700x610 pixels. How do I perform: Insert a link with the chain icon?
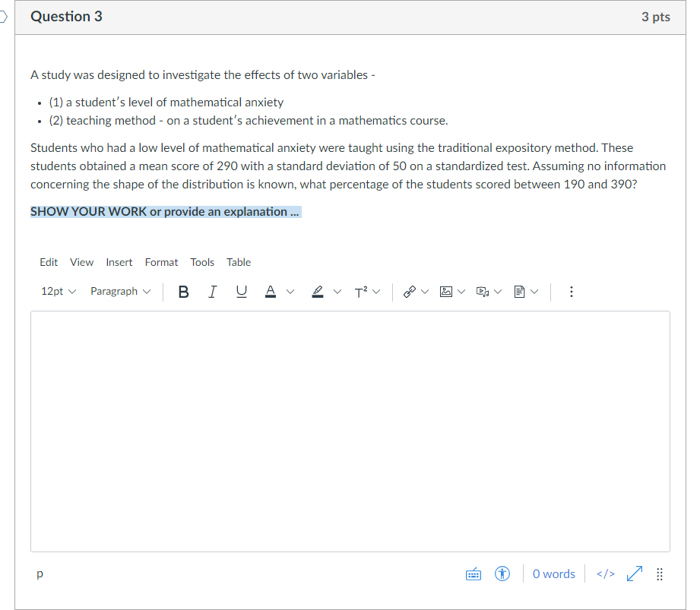point(410,292)
